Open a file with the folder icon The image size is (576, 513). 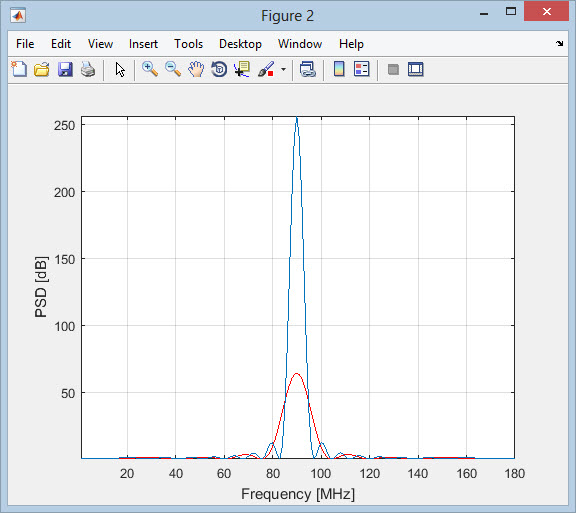pos(42,69)
